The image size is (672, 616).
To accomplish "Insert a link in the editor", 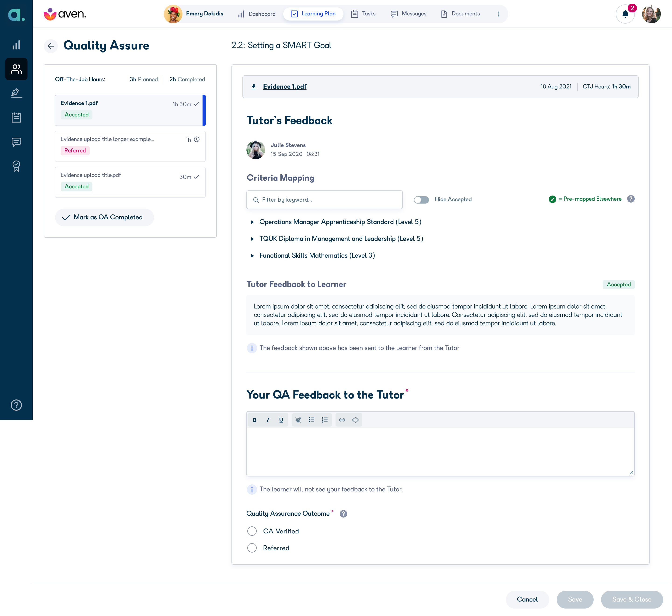I will pos(342,420).
